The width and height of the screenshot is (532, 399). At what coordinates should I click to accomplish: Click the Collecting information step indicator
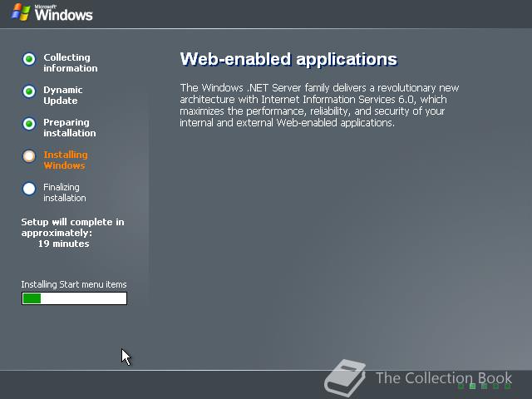tap(29, 59)
